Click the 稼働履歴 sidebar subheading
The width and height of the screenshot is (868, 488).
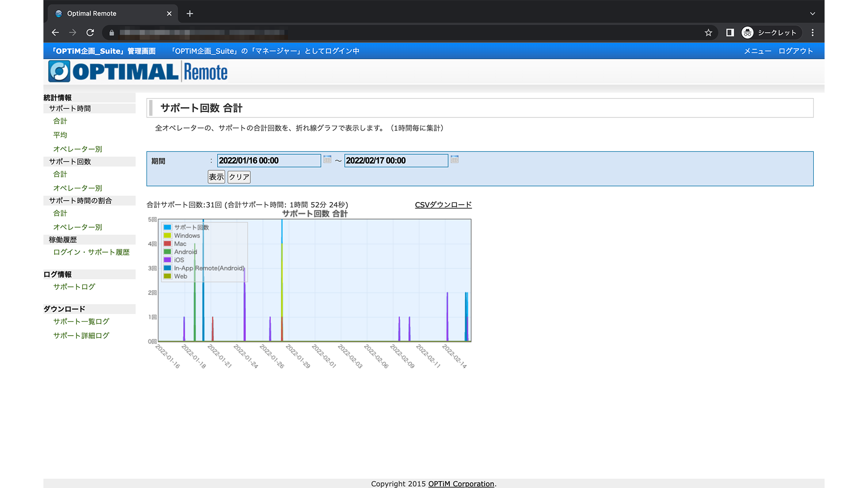63,240
